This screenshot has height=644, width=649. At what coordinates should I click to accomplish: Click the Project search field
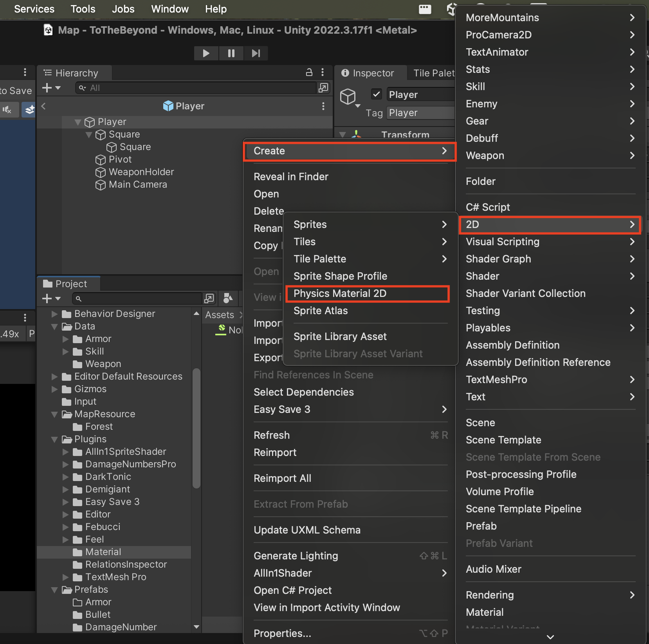click(x=137, y=298)
